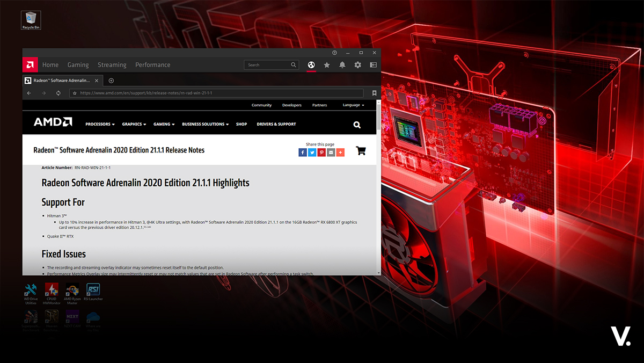Open the bookmarks icon beside the URL
Screen dimensions: 644x363
point(374,93)
